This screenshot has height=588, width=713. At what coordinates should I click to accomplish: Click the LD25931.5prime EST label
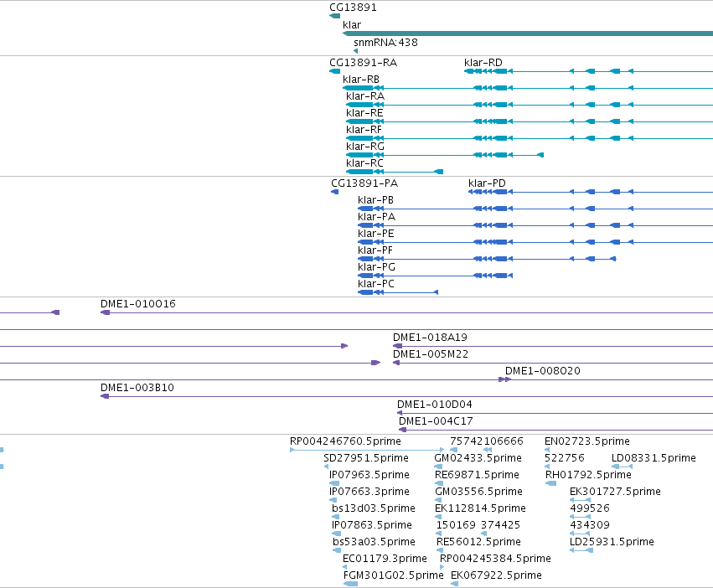[612, 542]
